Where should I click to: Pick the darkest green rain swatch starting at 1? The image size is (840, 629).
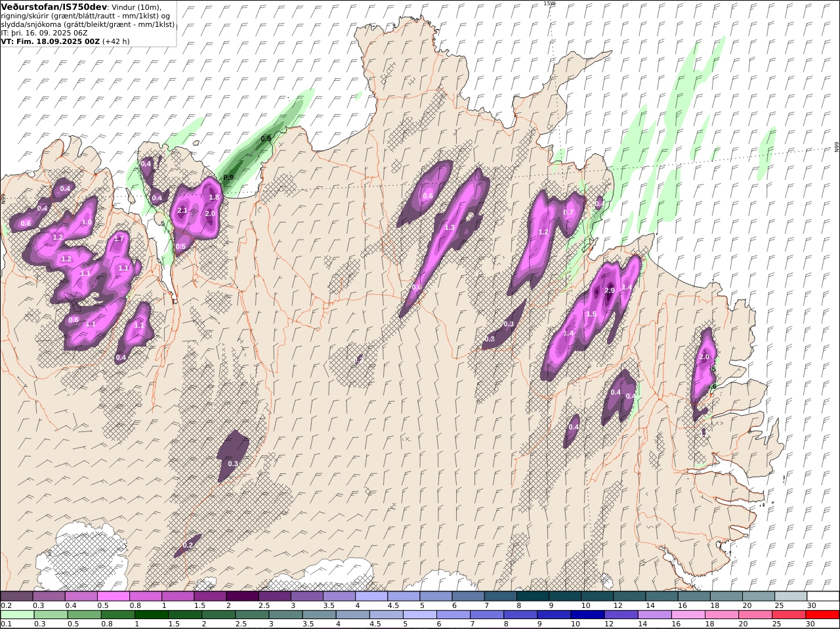(x=151, y=615)
